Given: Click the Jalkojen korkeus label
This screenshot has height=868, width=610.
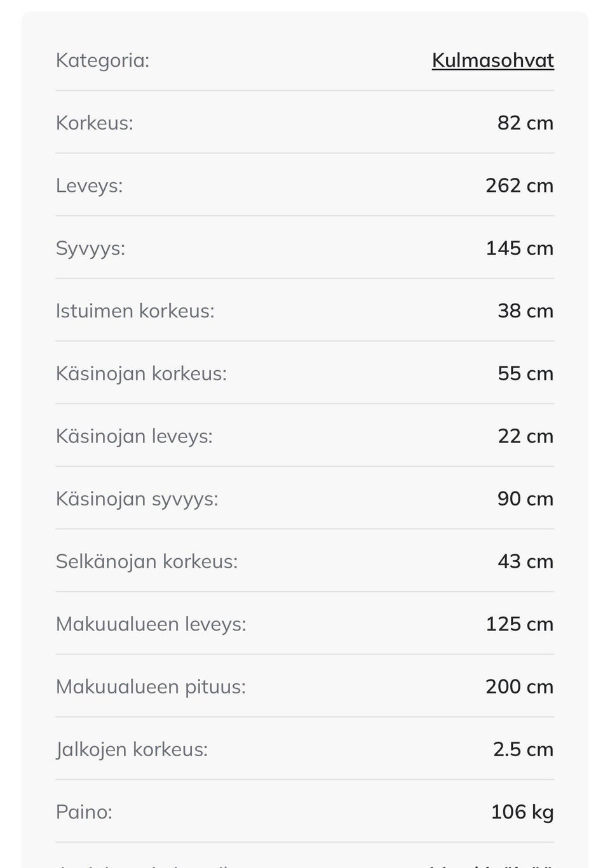Looking at the screenshot, I should [x=132, y=750].
